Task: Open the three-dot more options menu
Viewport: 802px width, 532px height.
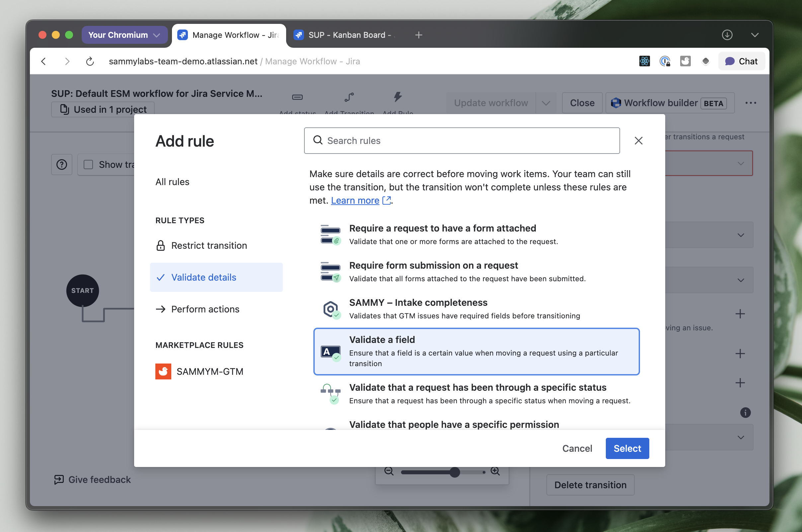Action: click(x=751, y=103)
